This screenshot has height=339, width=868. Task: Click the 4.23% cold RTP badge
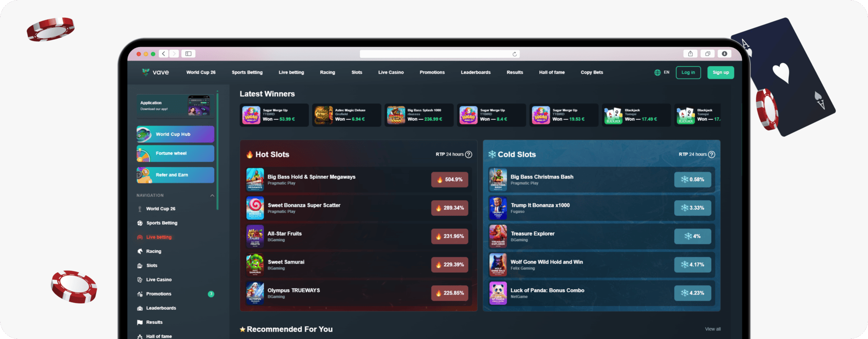click(x=692, y=293)
